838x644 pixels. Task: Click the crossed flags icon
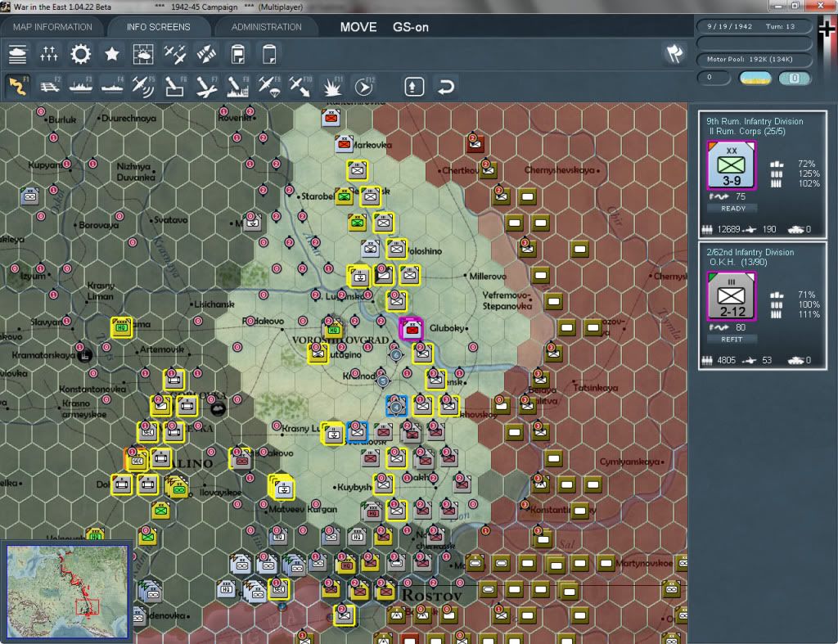click(x=674, y=53)
